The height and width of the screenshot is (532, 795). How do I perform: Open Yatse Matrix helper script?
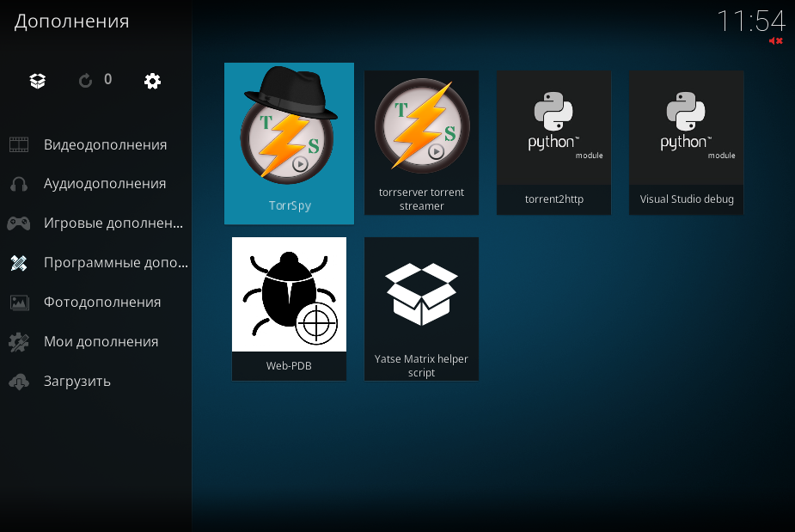click(421, 309)
